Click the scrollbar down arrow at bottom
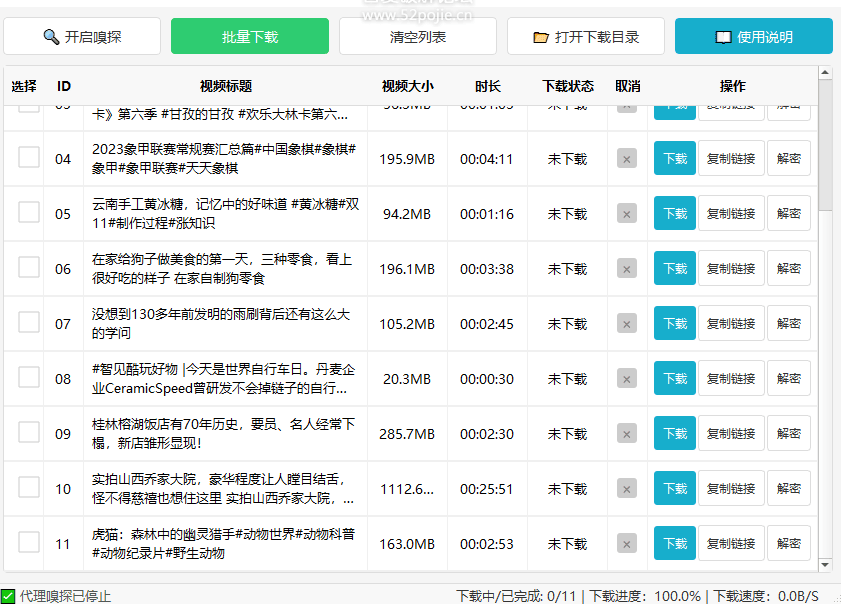 click(x=825, y=565)
